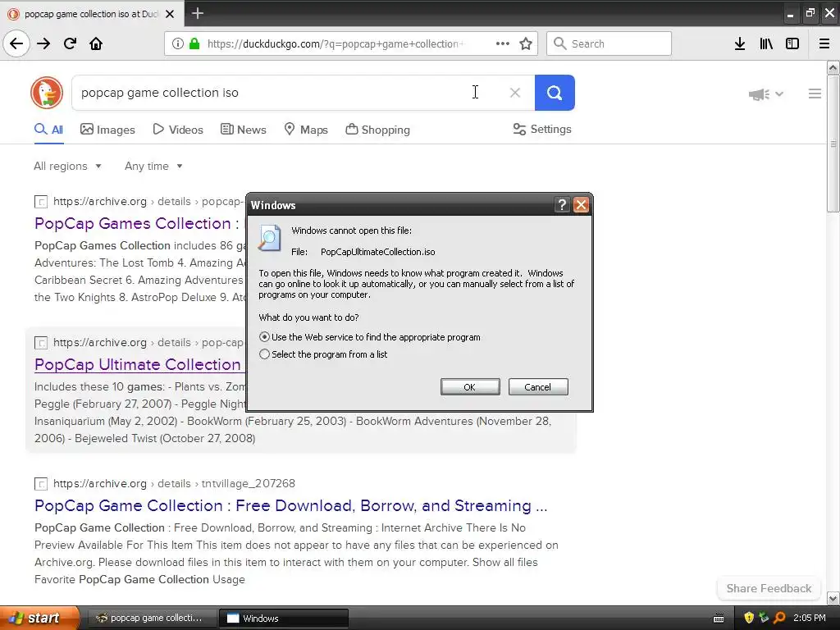Click the DuckDuckGo duck logo
Screen dimensions: 840x630
tap(47, 92)
